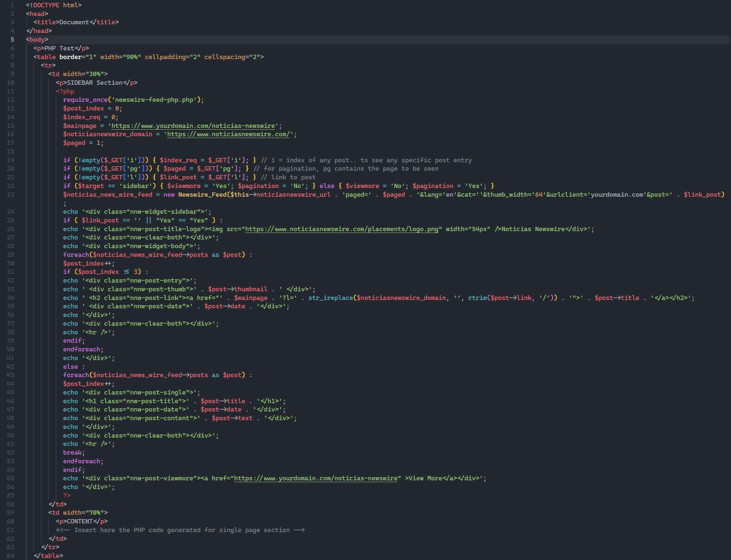Click the opening <?php tag
This screenshot has width=731, height=560.
(x=65, y=91)
